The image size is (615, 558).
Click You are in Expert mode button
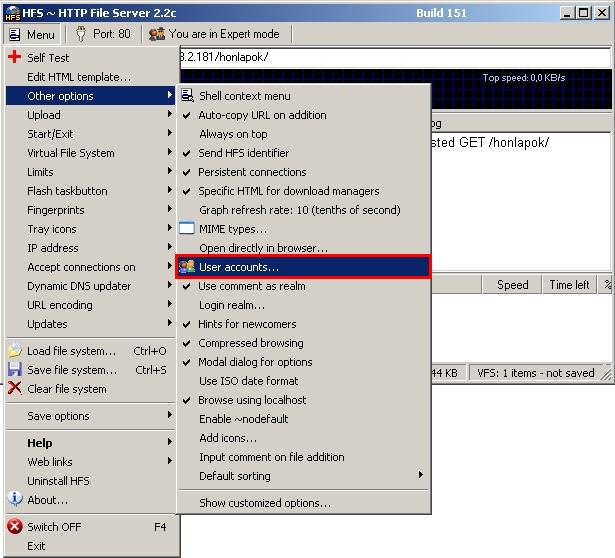pos(217,34)
